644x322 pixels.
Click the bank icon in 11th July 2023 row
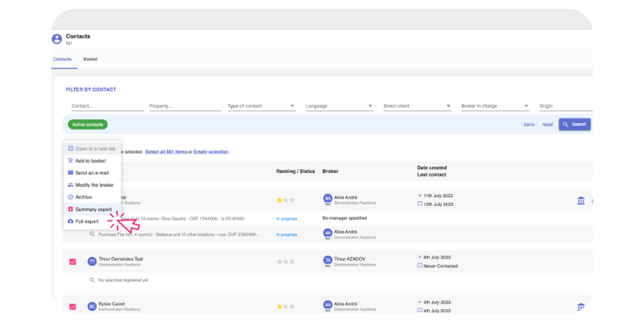pyautogui.click(x=580, y=200)
